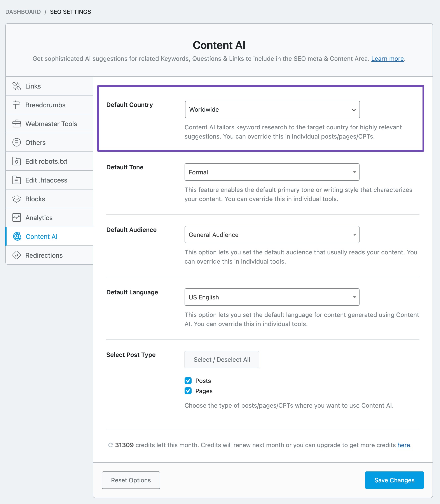Image resolution: width=440 pixels, height=504 pixels.
Task: Click the Blocks stacked-layers icon
Action: pos(16,199)
